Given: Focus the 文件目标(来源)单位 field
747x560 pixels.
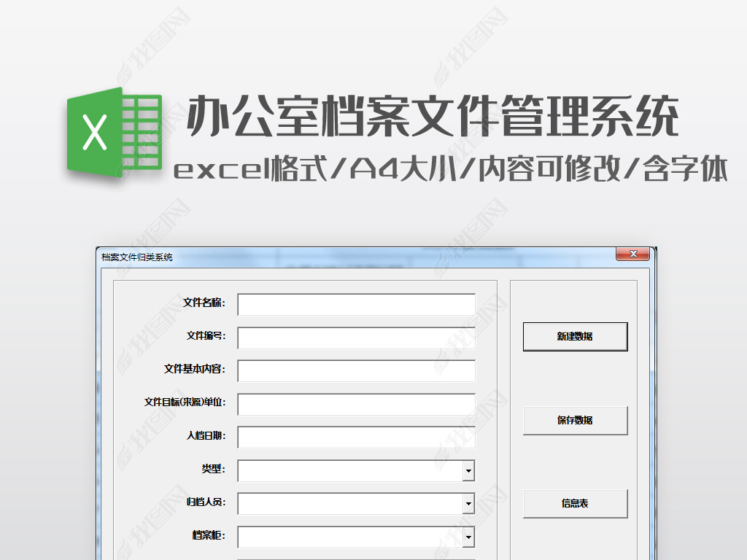Looking at the screenshot, I should pyautogui.click(x=356, y=404).
